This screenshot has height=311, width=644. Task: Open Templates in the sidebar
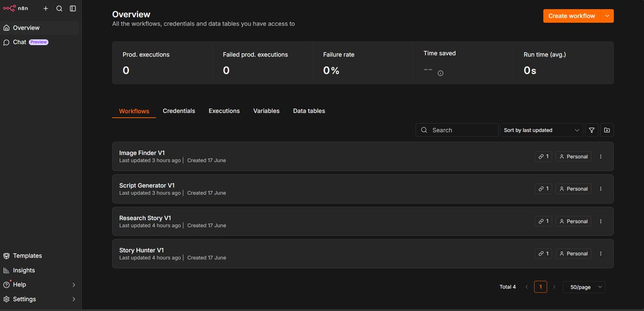(40, 256)
